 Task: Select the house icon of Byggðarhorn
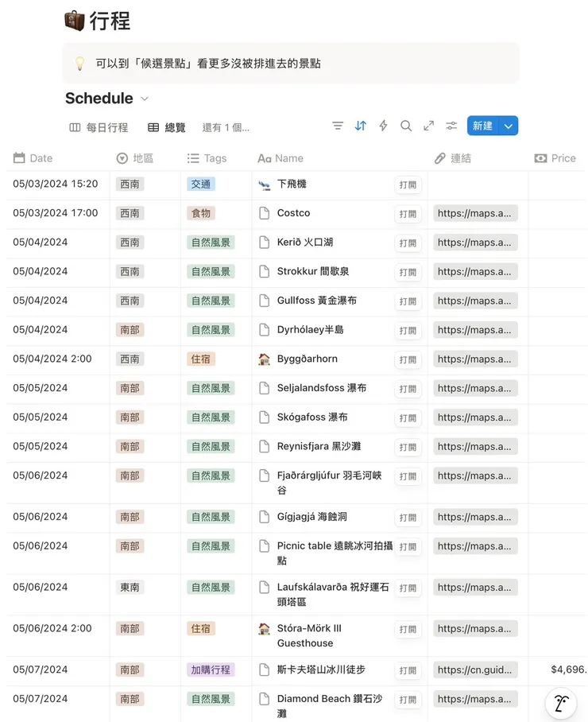pos(264,359)
